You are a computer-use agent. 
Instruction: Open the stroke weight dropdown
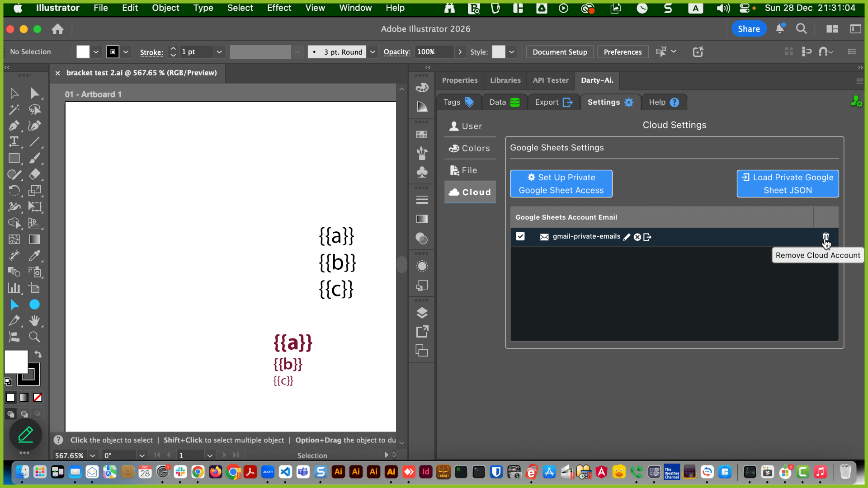tap(219, 52)
